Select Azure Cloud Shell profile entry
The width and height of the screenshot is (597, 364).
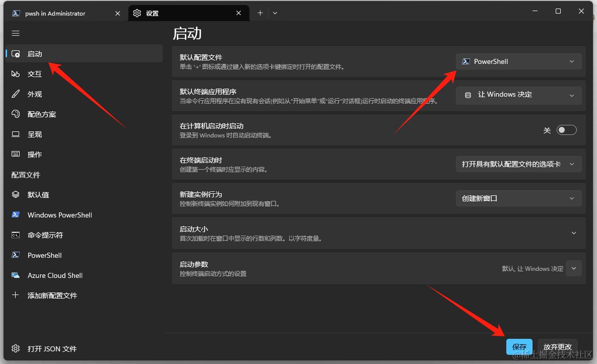pos(84,275)
